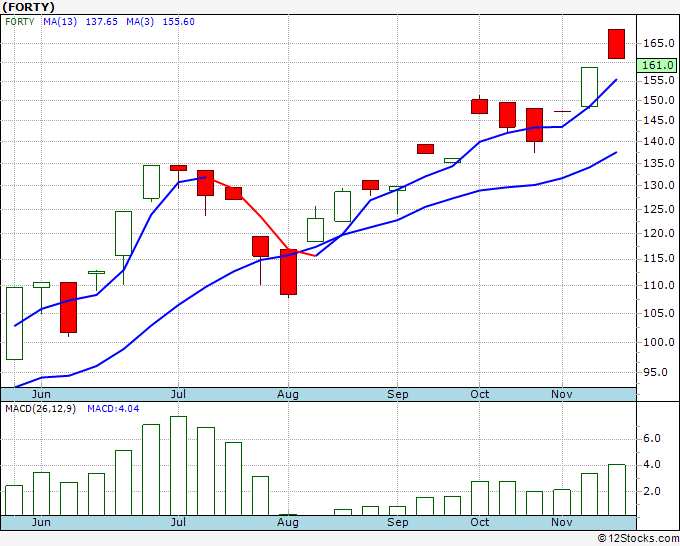This screenshot has width=680, height=546.
Task: Select "Oct" on the MACD panel time axis
Action: [x=480, y=522]
